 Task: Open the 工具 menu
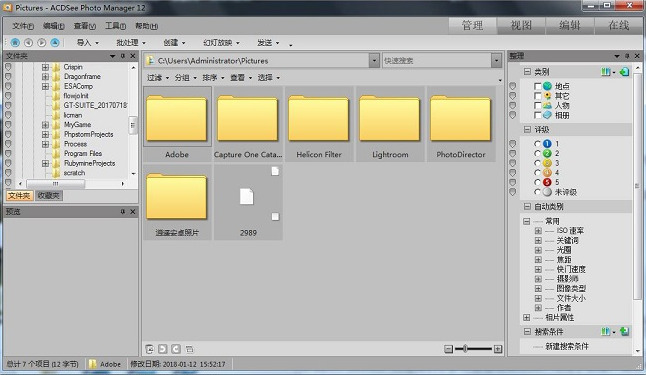point(115,26)
